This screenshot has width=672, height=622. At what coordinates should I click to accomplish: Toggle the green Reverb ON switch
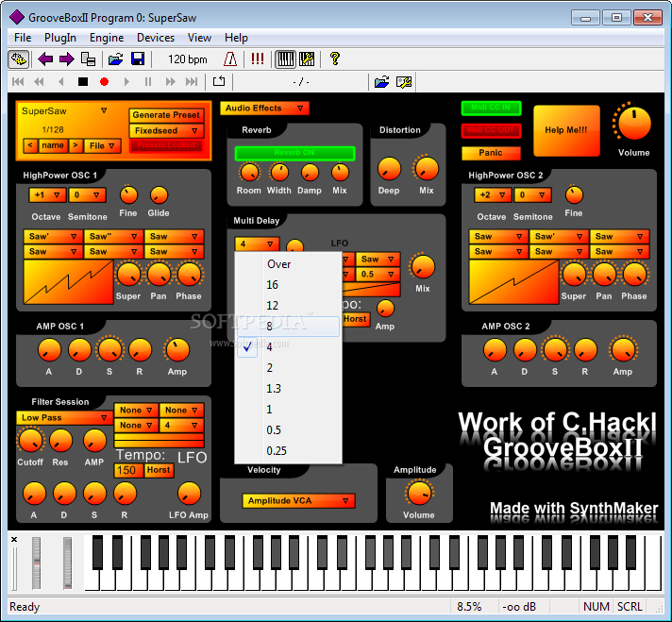point(294,153)
